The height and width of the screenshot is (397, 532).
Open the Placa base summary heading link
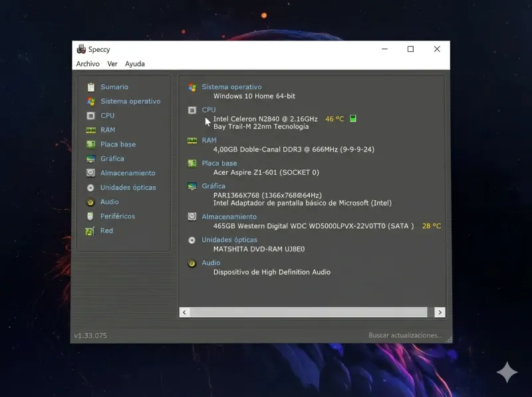point(219,163)
